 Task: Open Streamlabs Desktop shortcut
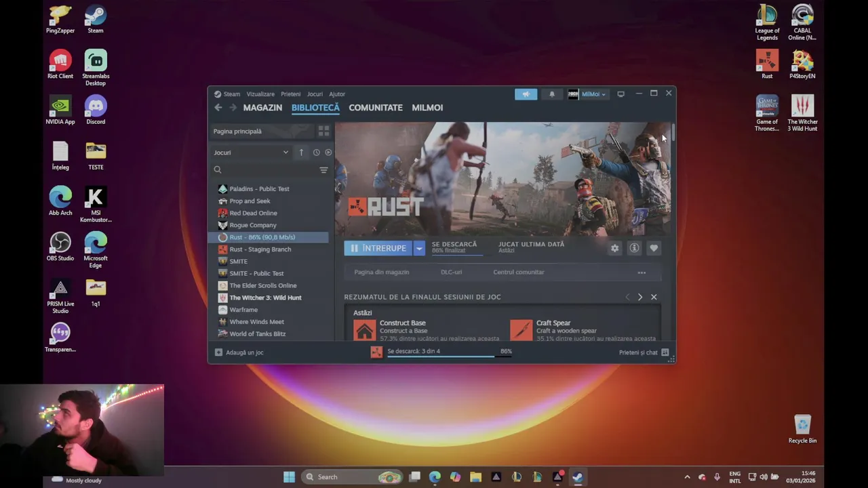point(96,68)
